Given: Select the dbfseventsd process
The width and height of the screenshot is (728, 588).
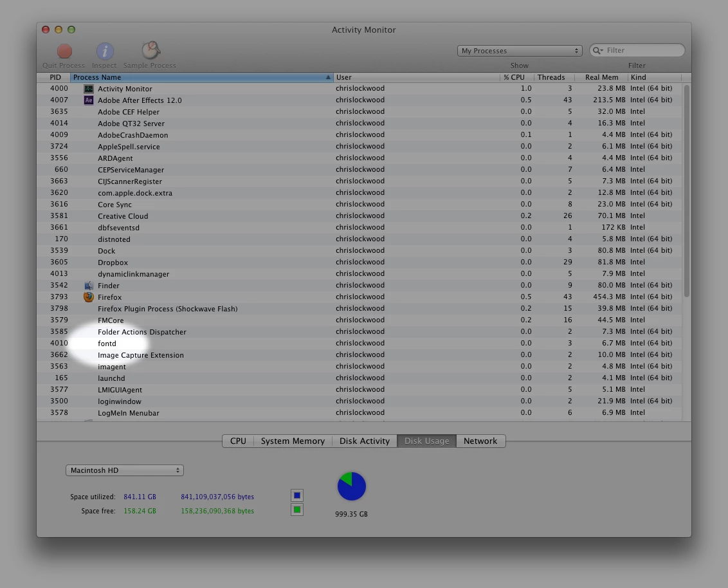Looking at the screenshot, I should coord(359,228).
